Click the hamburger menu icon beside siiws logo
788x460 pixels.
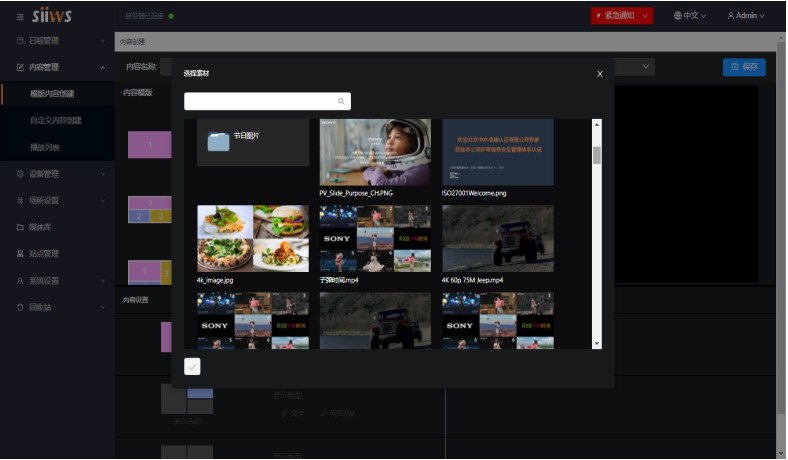[x=20, y=16]
